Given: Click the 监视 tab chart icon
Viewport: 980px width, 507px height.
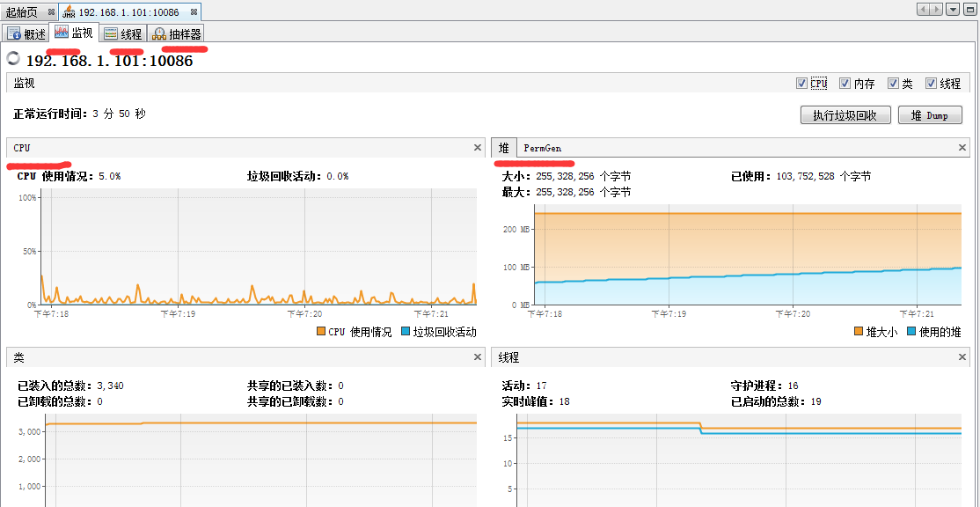Looking at the screenshot, I should [62, 33].
